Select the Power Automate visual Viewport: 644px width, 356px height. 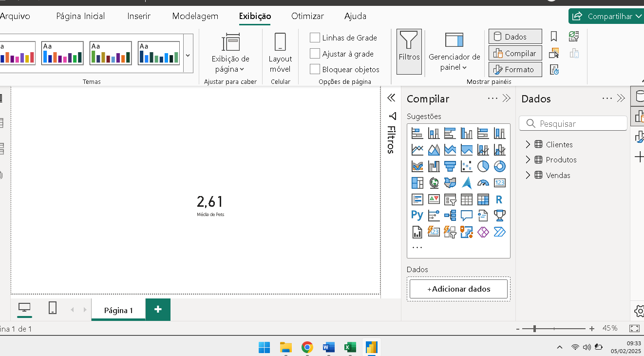click(x=499, y=232)
